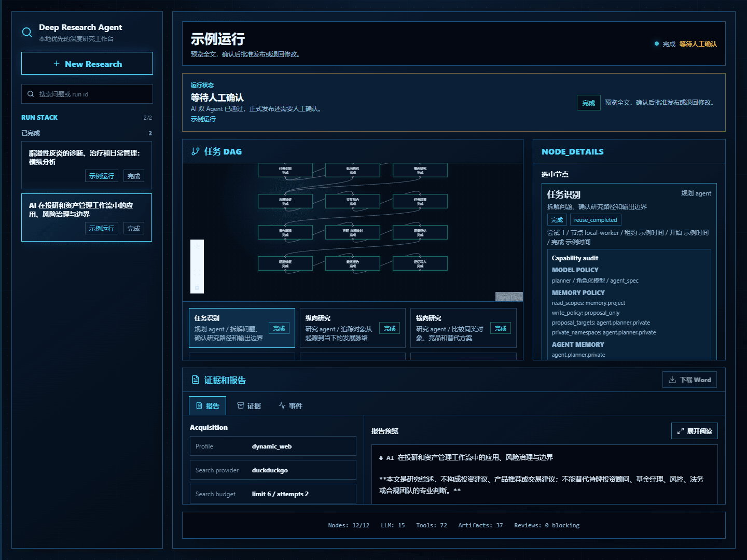Click the 示例运行 link under 运行状态
The width and height of the screenshot is (747, 560).
203,119
